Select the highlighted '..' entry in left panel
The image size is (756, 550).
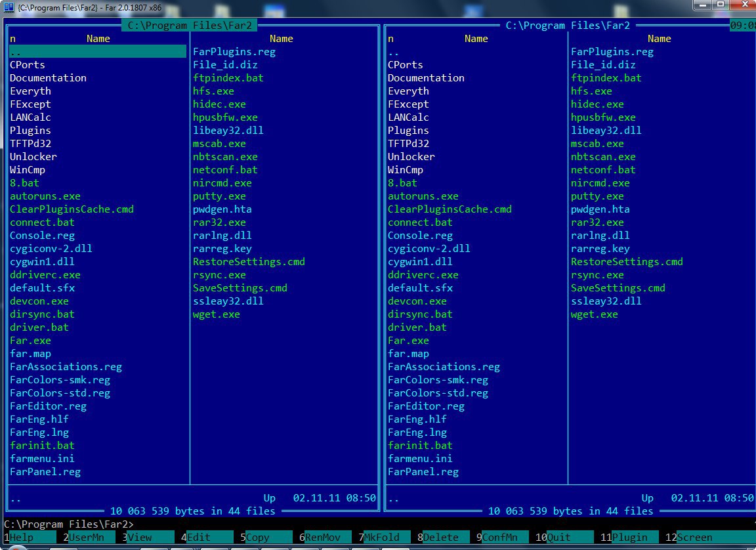pyautogui.click(x=98, y=52)
